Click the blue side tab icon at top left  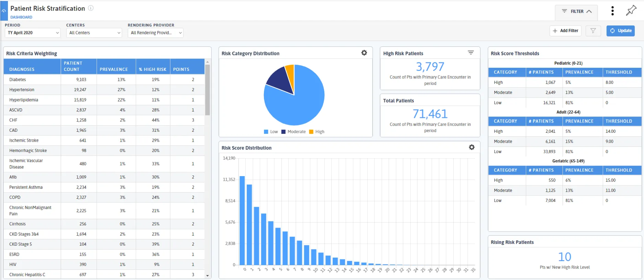coord(4,11)
